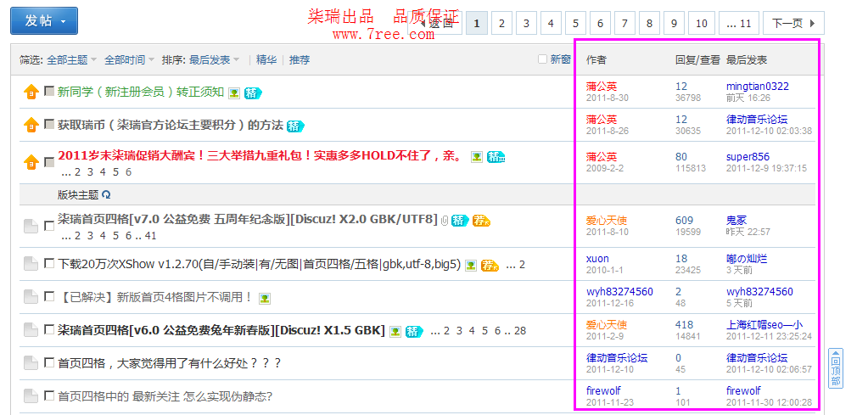Click image icon on v6.0 兔年新春版 thread
Viewport: 868px width, 415px height.
(x=395, y=331)
